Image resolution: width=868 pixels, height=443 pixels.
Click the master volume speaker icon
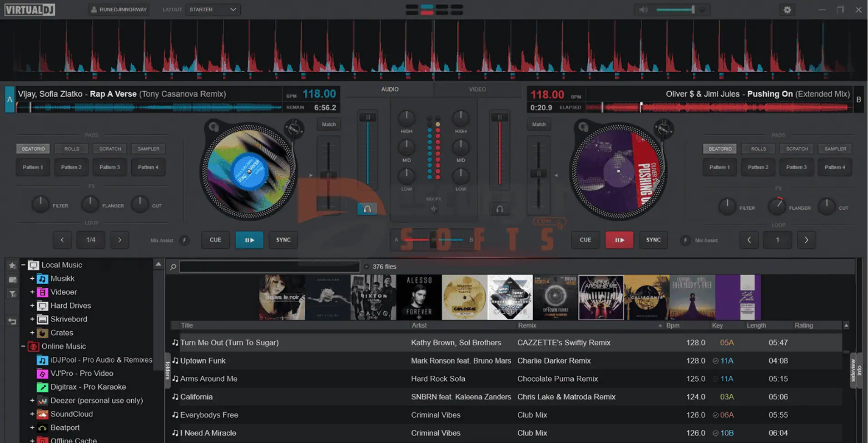[x=643, y=10]
